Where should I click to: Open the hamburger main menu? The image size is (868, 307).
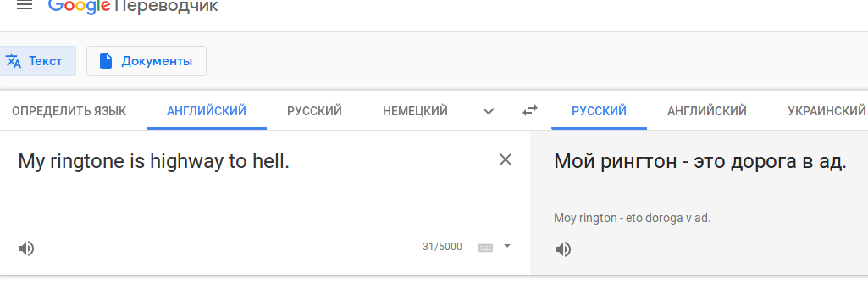point(25,6)
